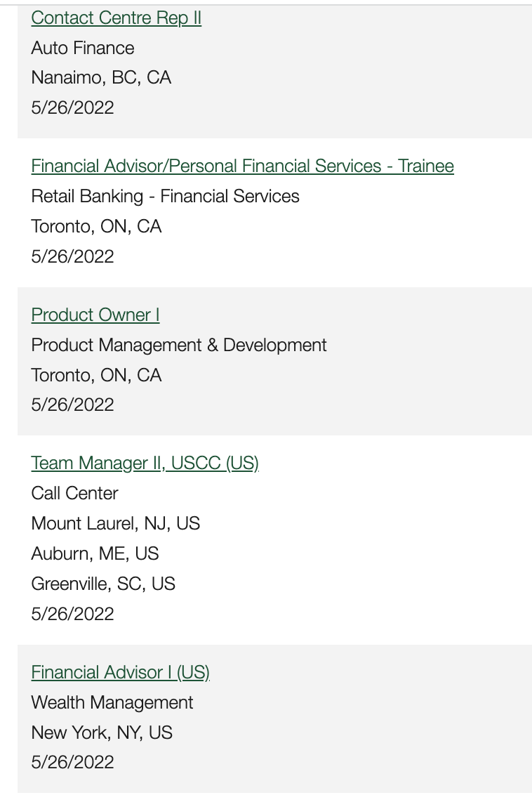
Task: Click the date under New York, NY, US
Action: [x=72, y=762]
